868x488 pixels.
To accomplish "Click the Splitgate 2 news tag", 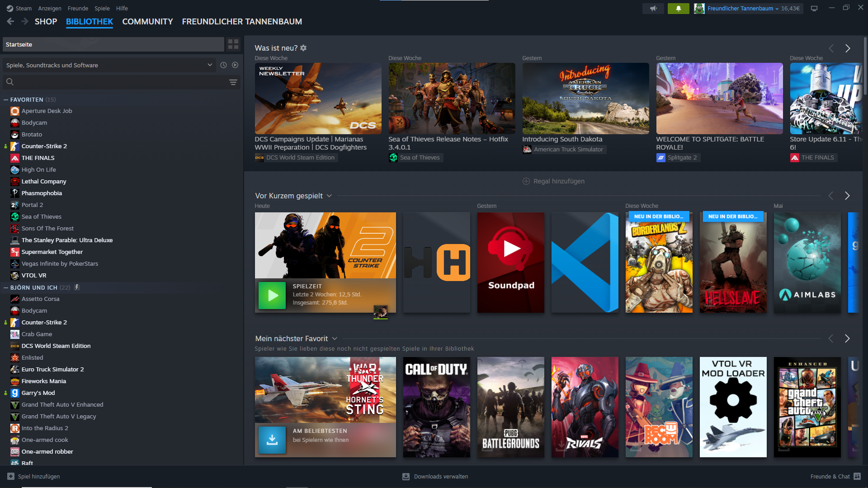I will pyautogui.click(x=678, y=158).
